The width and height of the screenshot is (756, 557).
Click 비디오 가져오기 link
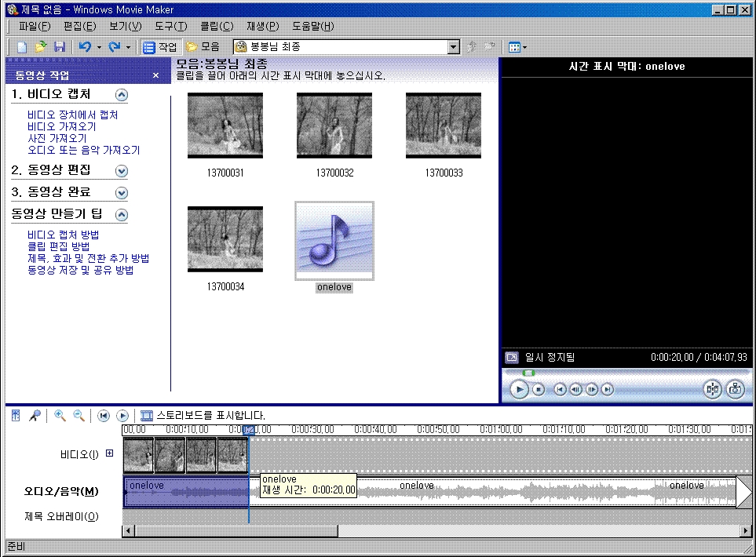pos(62,127)
